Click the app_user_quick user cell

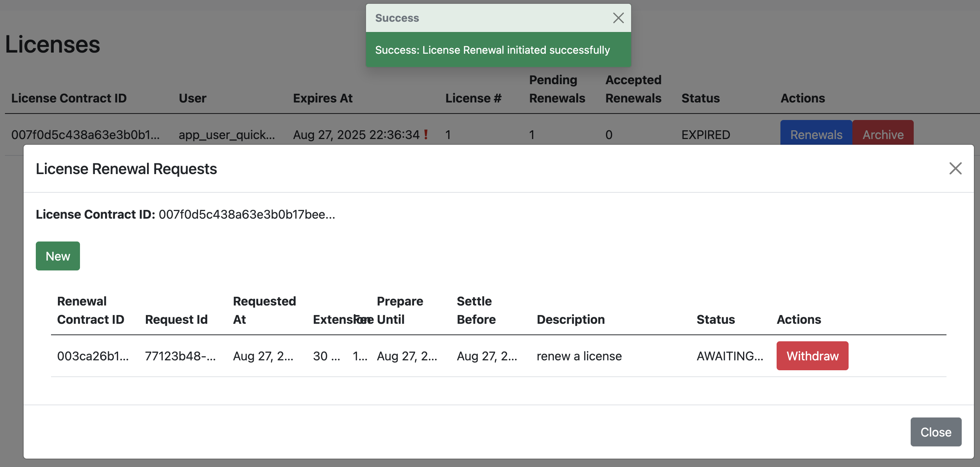[227, 135]
